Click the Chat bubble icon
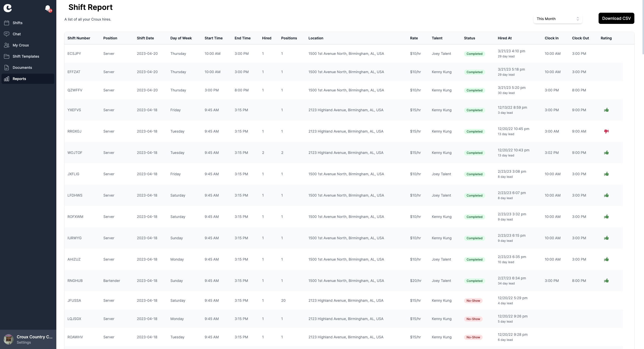This screenshot has width=644, height=349. point(7,34)
